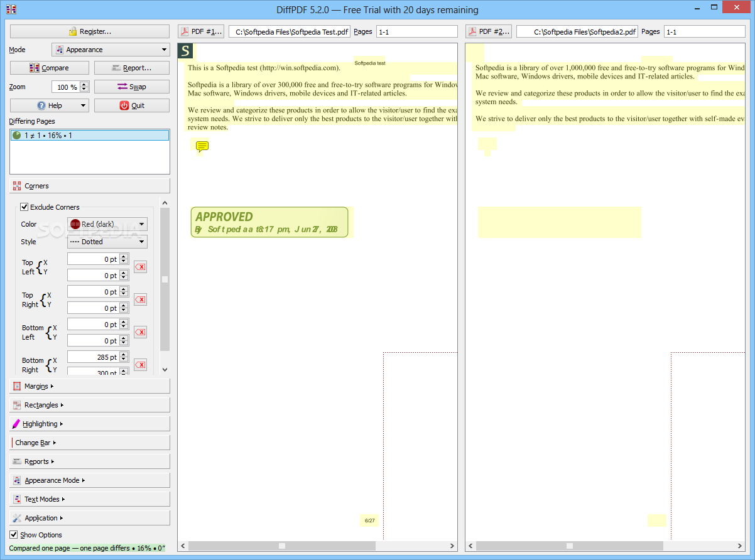Click the PDF #2 Pages field
Image resolution: width=755 pixels, height=560 pixels.
click(705, 31)
